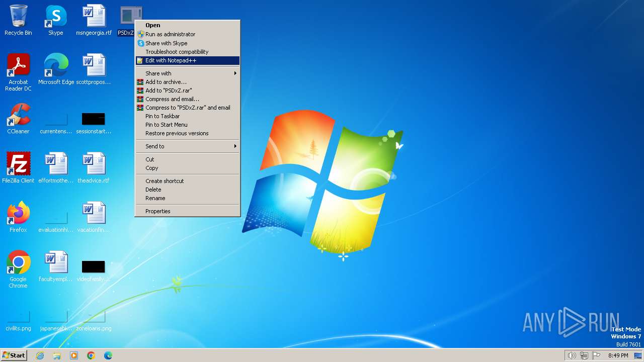The width and height of the screenshot is (644, 362).
Task: Select the CCleaner desktop shortcut
Action: pos(18,118)
